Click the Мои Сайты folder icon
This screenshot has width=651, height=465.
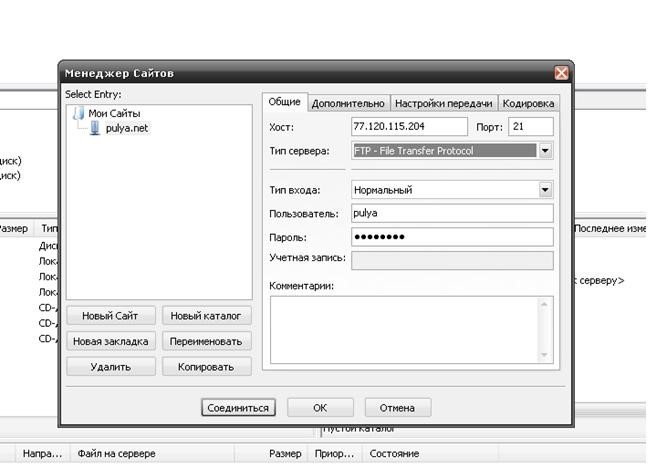[x=78, y=113]
